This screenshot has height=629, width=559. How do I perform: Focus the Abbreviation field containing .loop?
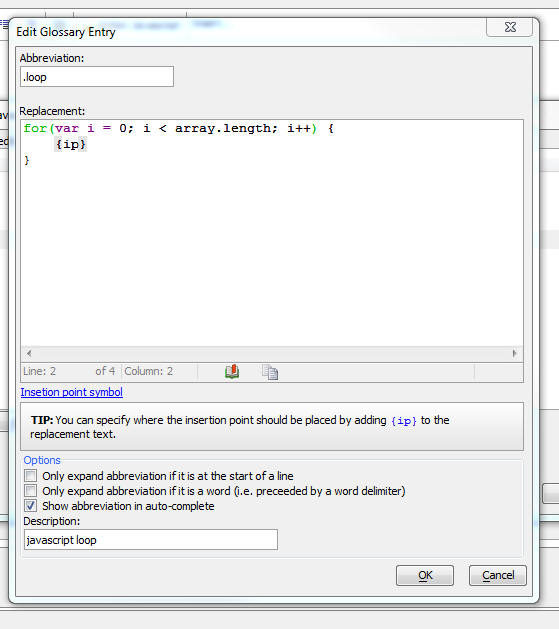(x=97, y=77)
